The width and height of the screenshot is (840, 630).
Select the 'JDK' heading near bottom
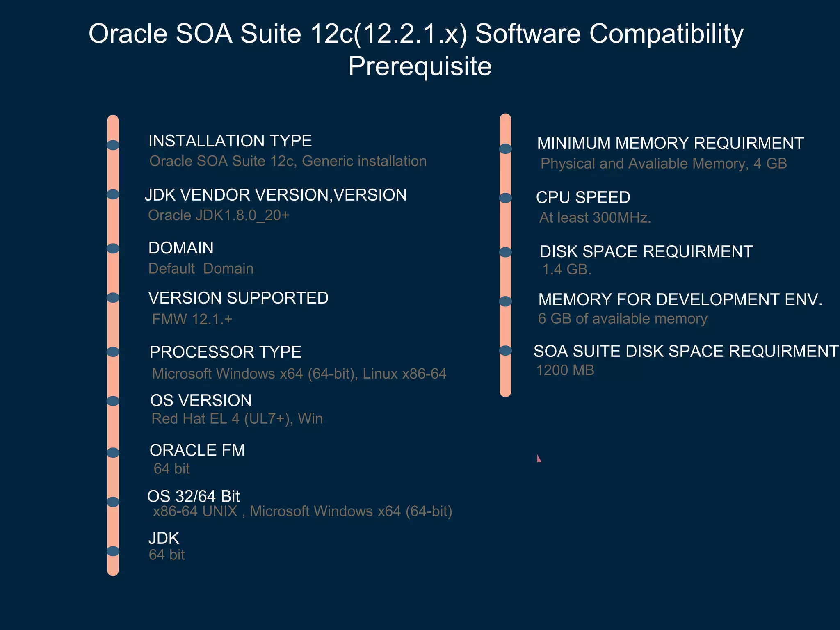[164, 539]
